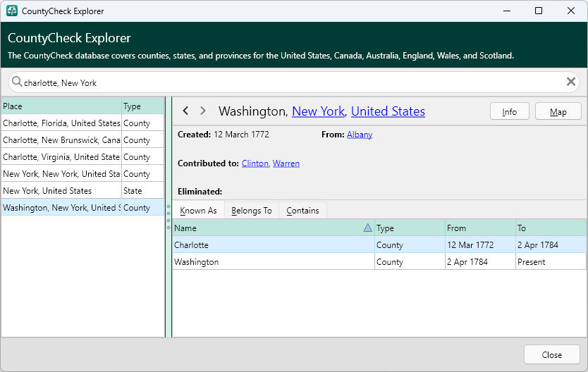Click the 12 Mar 1772 date cell
The image size is (588, 372).
point(480,244)
